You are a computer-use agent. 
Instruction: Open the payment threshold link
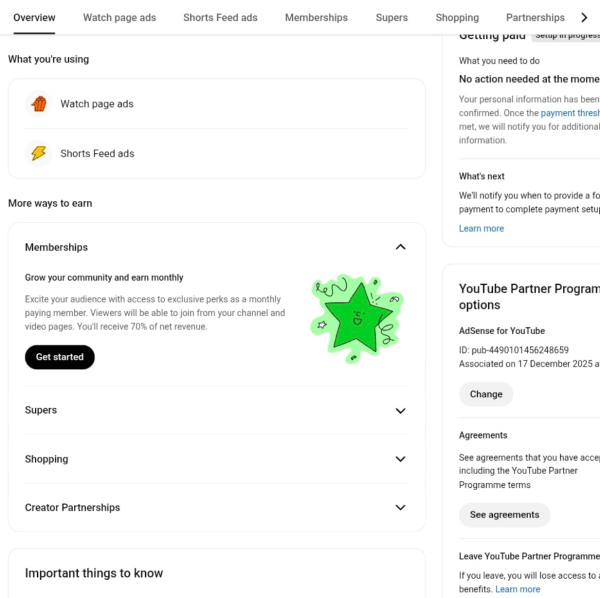(570, 113)
